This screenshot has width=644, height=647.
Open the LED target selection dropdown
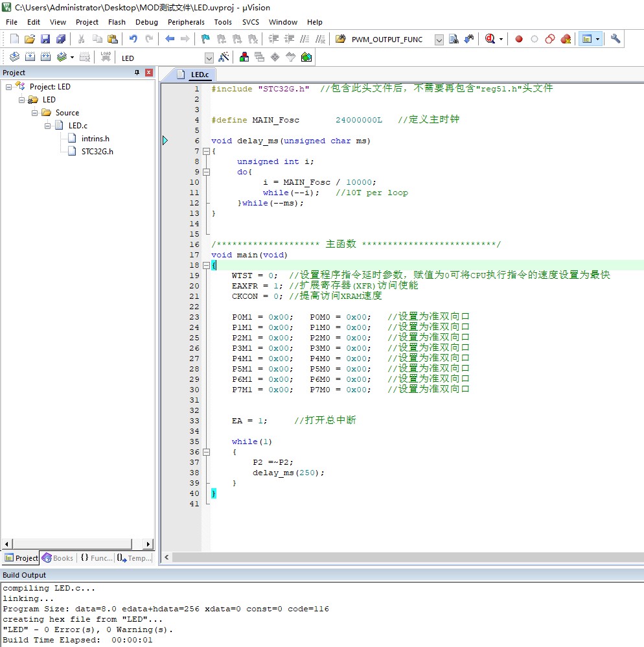[x=209, y=58]
